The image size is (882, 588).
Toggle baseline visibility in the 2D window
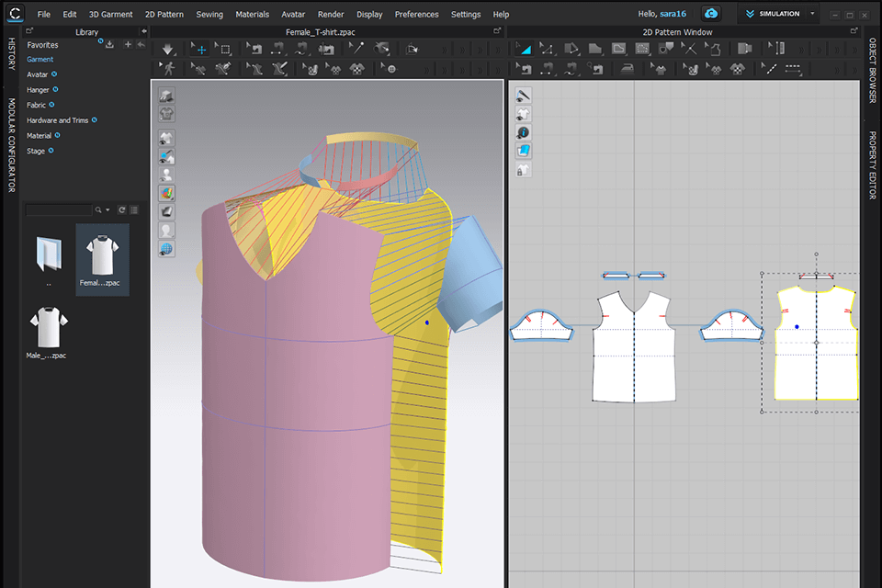tap(524, 94)
